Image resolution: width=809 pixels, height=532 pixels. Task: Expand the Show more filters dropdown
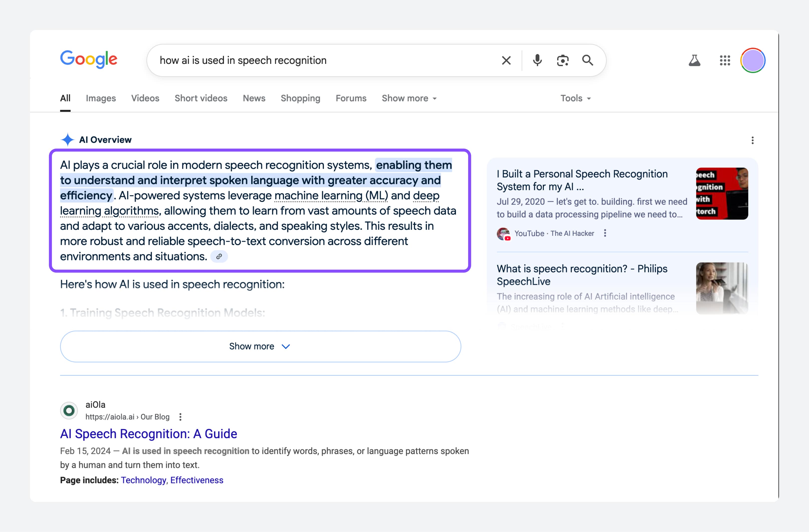[x=409, y=98]
